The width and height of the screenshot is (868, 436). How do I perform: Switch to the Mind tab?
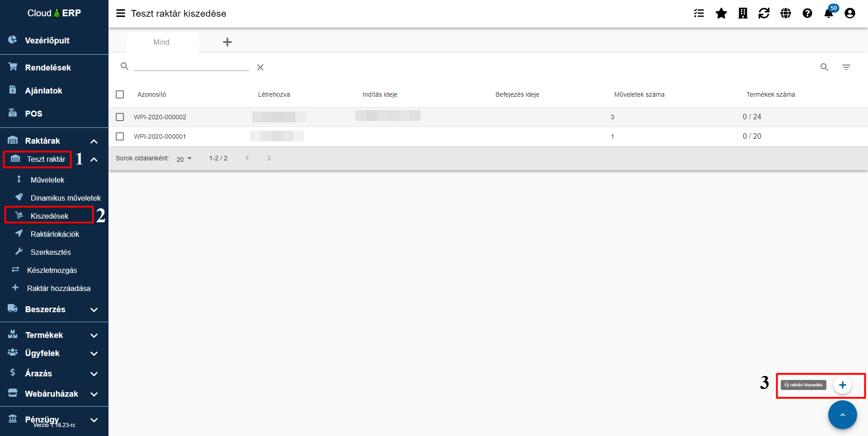coord(161,42)
